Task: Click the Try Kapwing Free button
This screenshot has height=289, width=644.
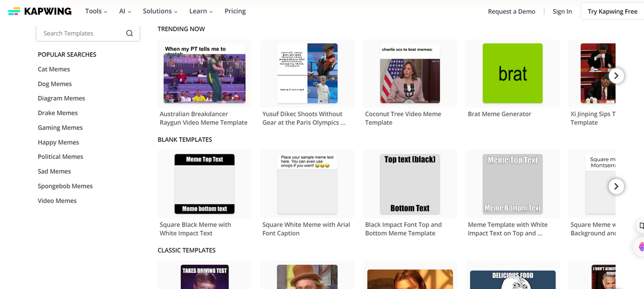Action: pyautogui.click(x=612, y=12)
